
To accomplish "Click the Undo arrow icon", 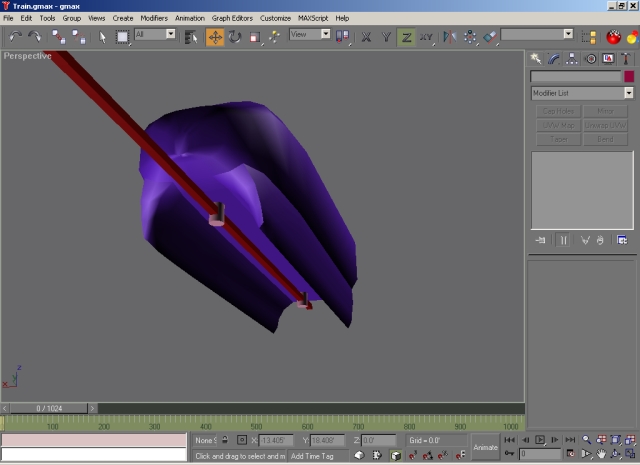I will pos(15,37).
